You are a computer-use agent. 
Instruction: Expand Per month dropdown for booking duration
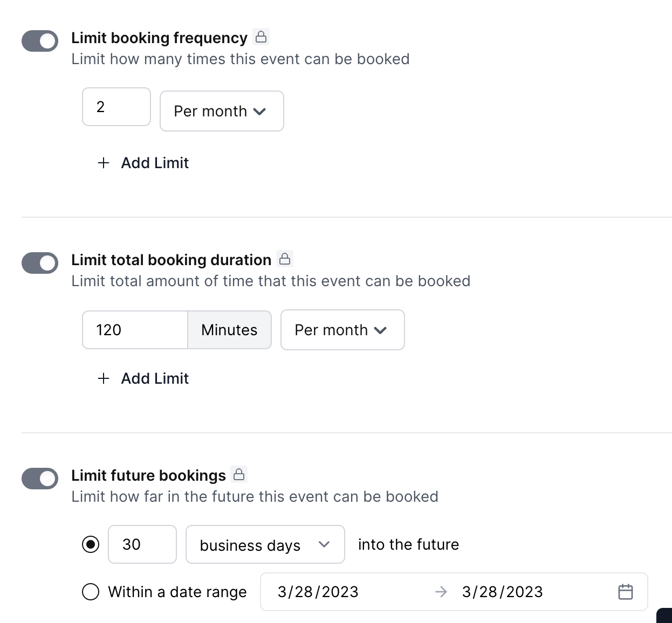342,330
